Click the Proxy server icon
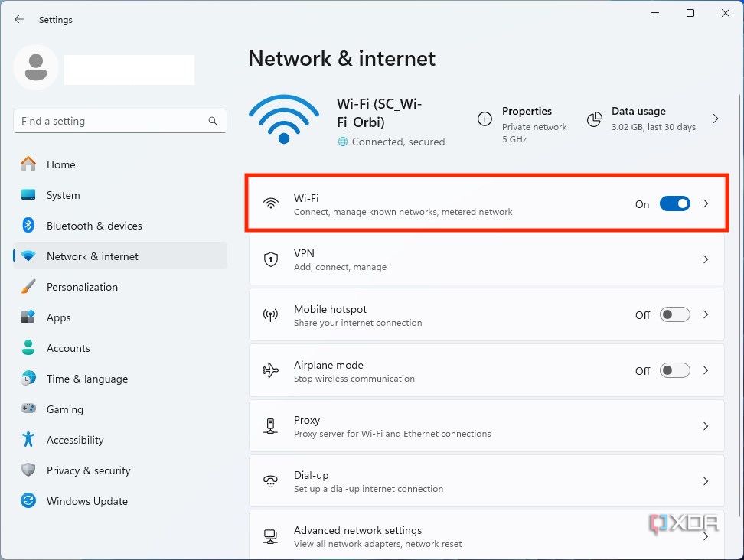Screen dimensions: 744x560 (271, 426)
